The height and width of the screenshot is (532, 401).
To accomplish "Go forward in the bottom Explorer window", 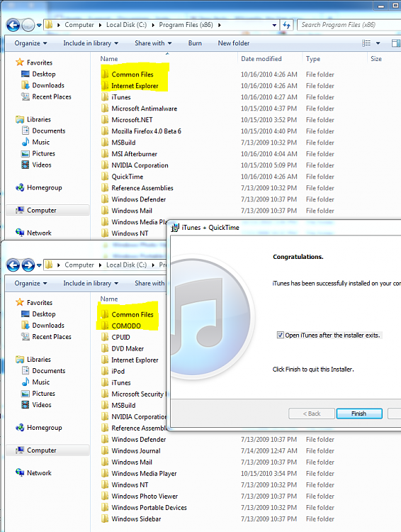I will pos(28,265).
